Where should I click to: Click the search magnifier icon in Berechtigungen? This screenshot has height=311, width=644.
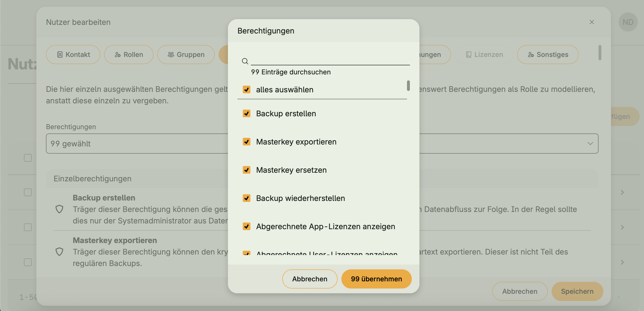[x=245, y=61]
